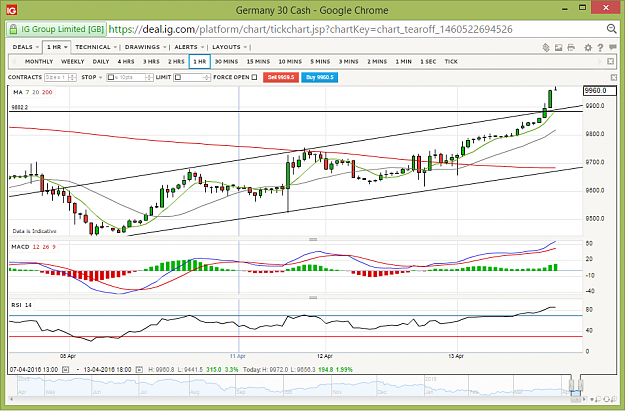
Task: Switch to Daily timeframe
Action: click(101, 61)
